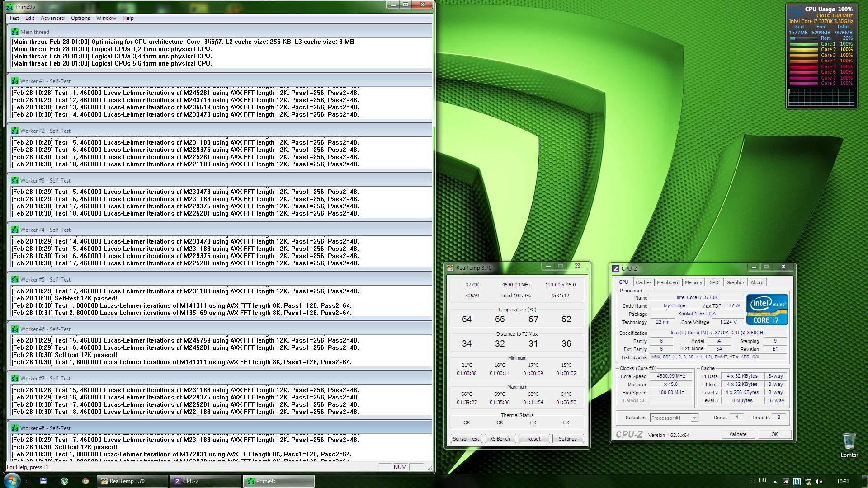
Task: Click the Validate button in CPU-Z
Action: click(738, 434)
